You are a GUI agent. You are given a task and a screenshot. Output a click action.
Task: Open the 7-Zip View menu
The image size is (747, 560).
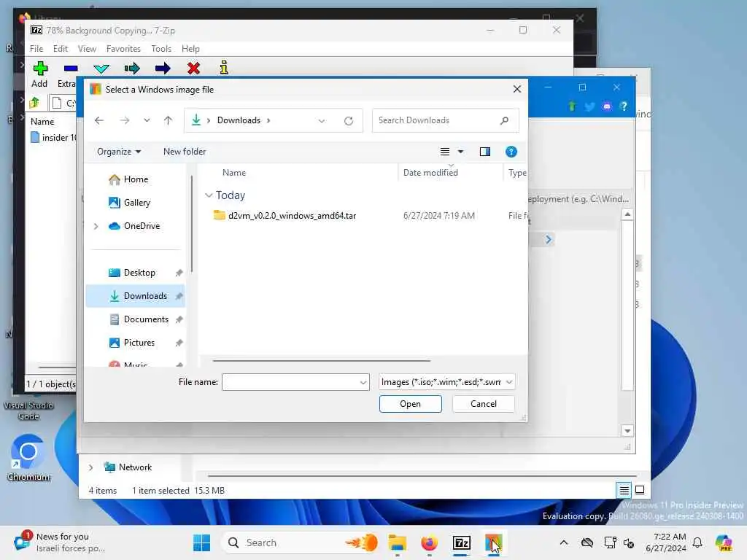pyautogui.click(x=88, y=49)
